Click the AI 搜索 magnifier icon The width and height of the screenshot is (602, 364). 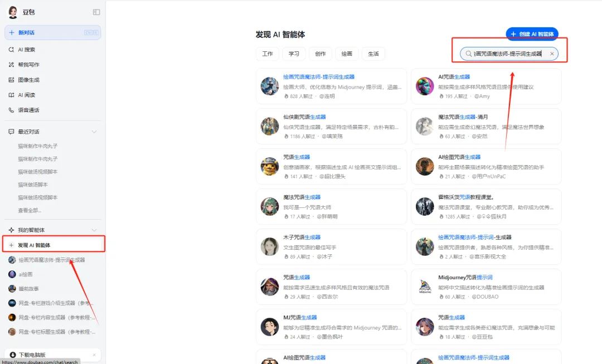tap(11, 50)
